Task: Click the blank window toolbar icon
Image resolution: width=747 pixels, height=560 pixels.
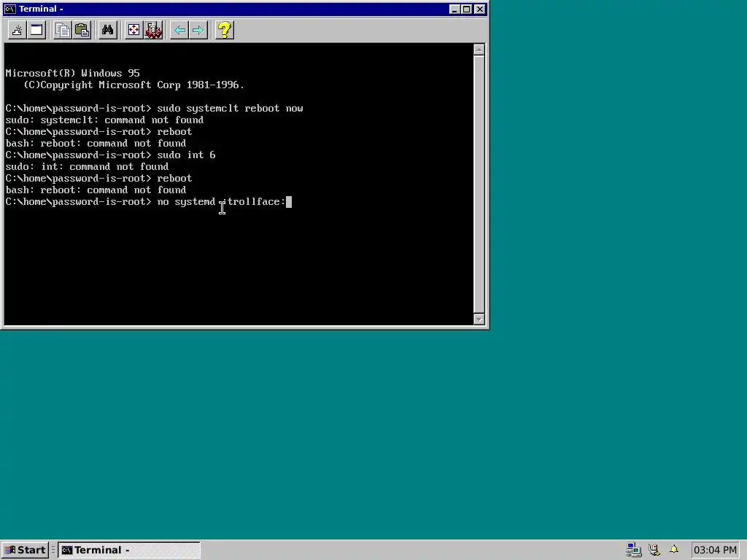Action: (x=36, y=31)
